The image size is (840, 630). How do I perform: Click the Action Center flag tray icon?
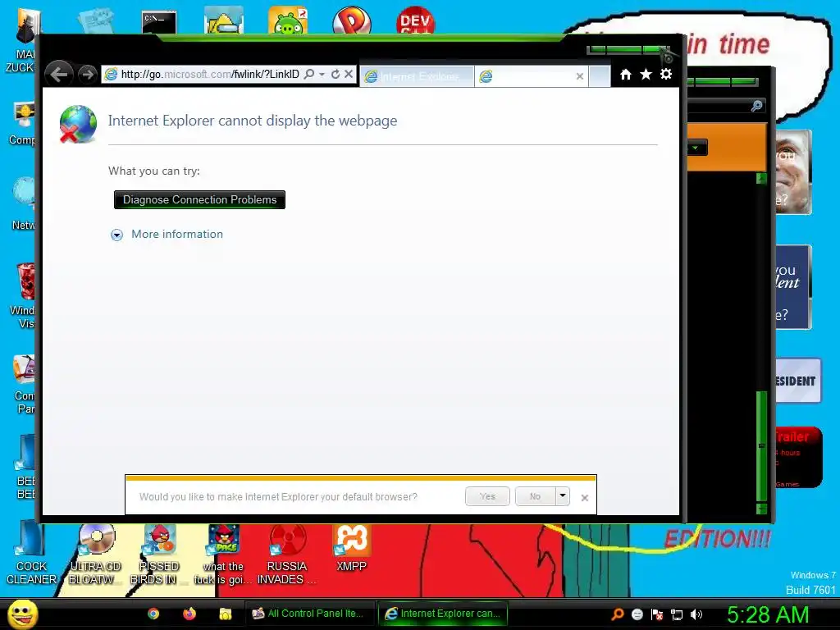tap(657, 614)
